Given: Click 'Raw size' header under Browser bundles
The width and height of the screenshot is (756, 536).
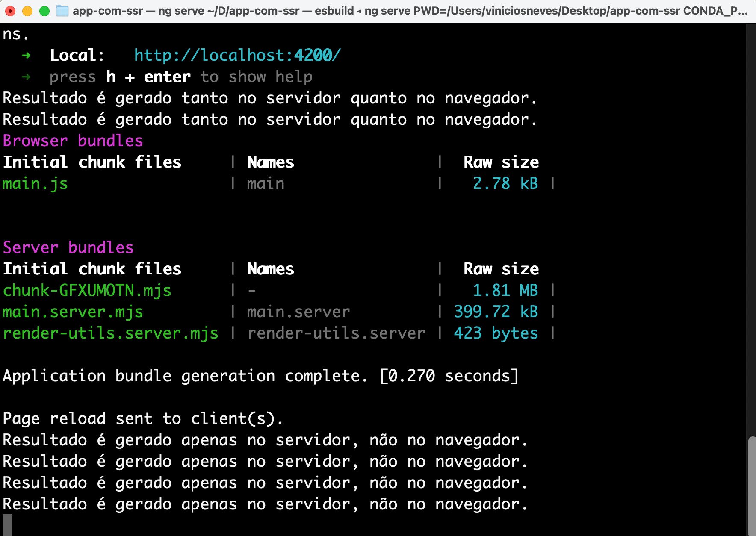Looking at the screenshot, I should point(501,162).
